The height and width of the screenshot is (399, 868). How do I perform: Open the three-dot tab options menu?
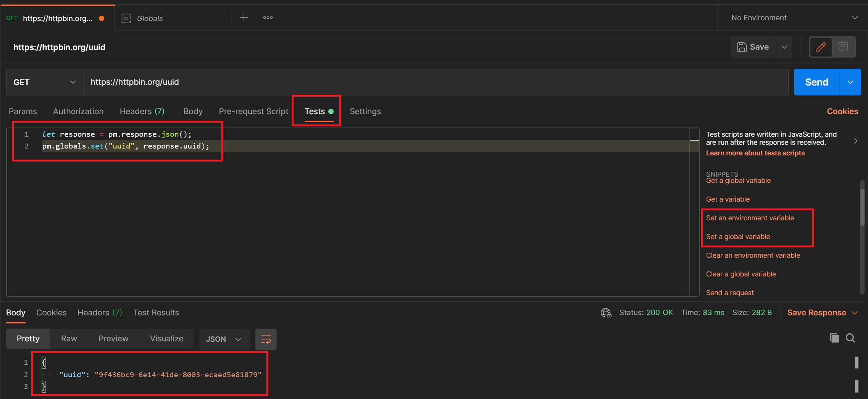pos(268,18)
